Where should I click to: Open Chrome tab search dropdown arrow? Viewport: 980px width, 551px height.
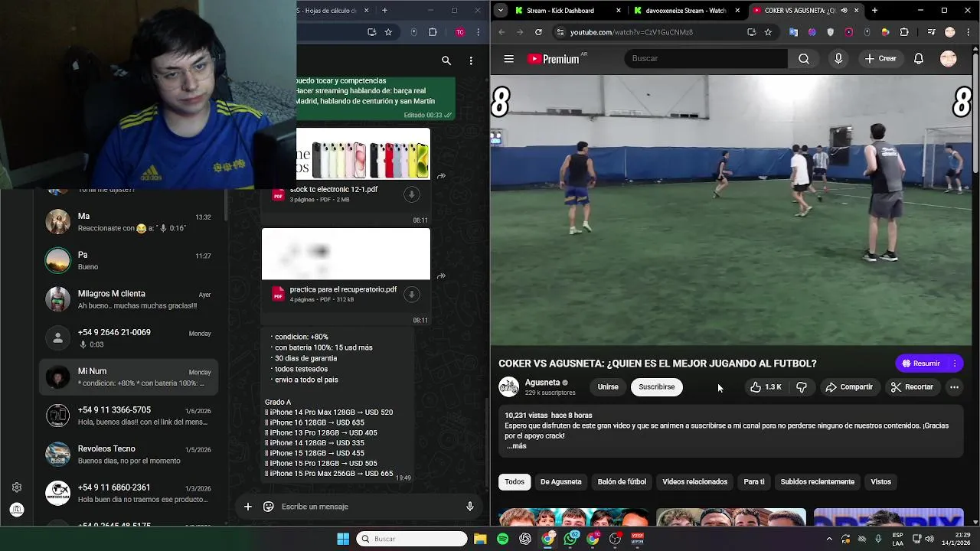coord(500,11)
